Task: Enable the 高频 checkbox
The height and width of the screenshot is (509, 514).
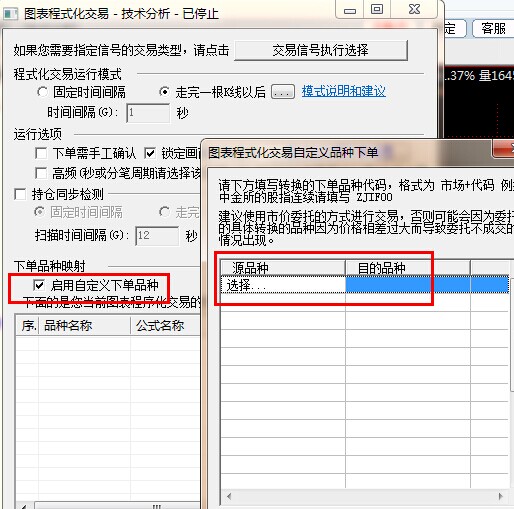Action: tap(41, 173)
